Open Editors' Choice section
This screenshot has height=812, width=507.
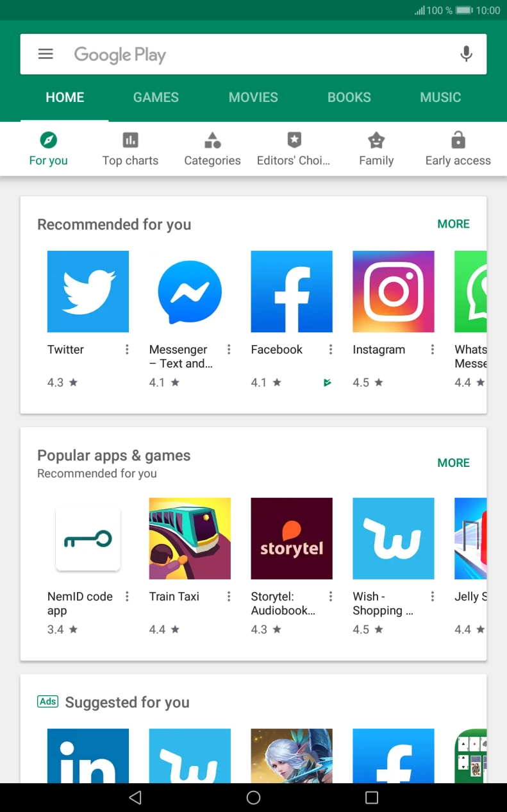pyautogui.click(x=294, y=149)
